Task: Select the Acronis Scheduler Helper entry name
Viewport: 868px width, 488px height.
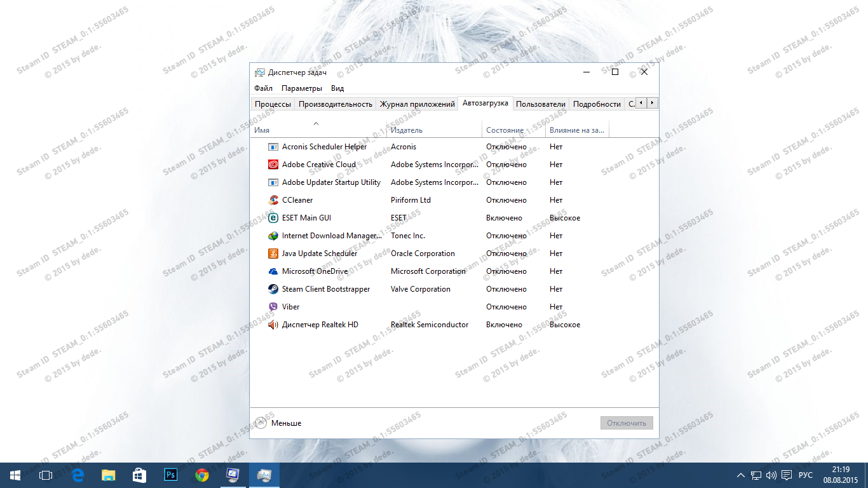Action: [325, 147]
